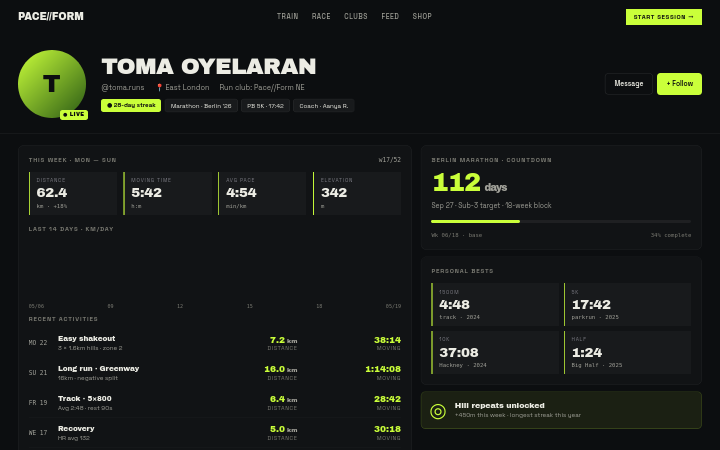Screen dimensions: 720x450
Task: Follow Toma Oyelaran
Action: tap(679, 84)
